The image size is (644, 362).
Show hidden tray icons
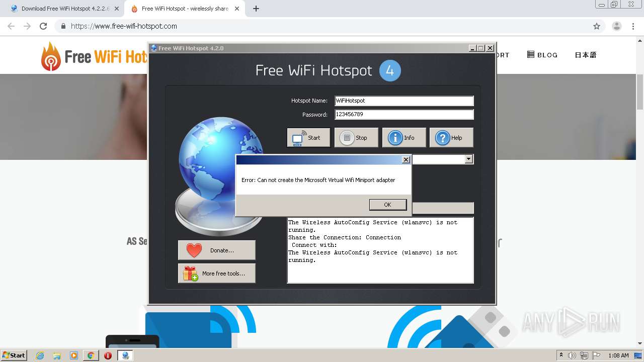pyautogui.click(x=561, y=355)
